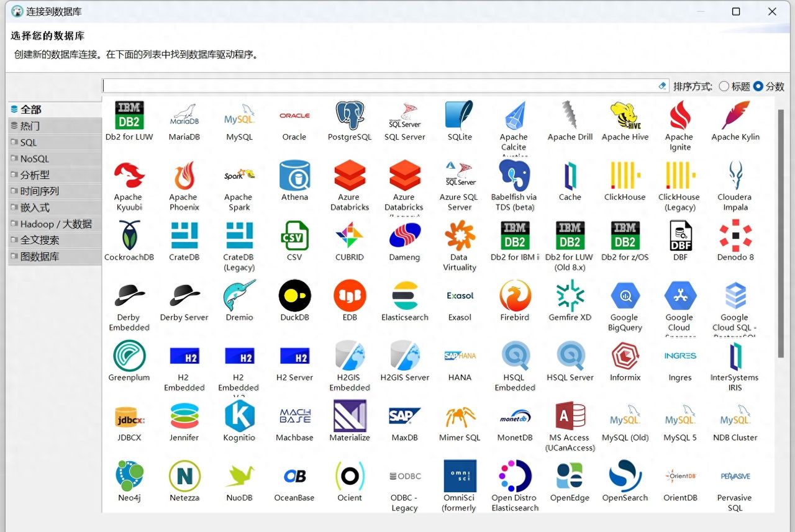Select the Pervasive SQL driver
Viewport: 795px width, 532px height.
pyautogui.click(x=735, y=477)
